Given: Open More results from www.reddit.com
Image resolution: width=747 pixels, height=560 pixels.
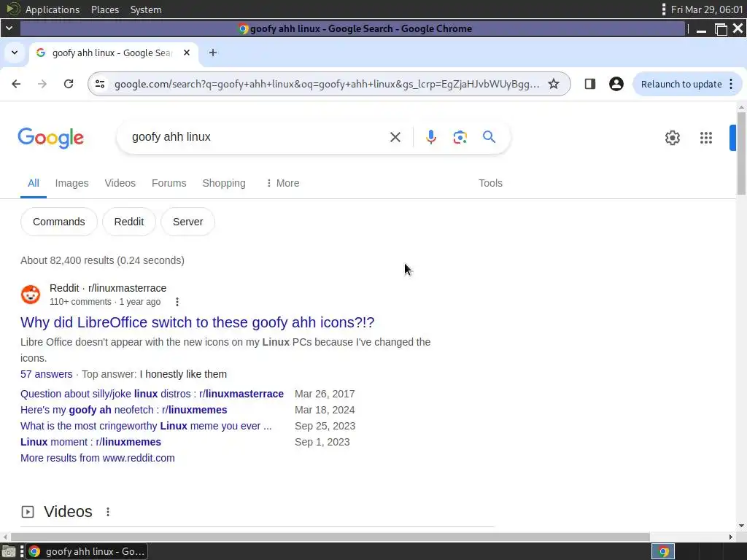Looking at the screenshot, I should point(98,458).
